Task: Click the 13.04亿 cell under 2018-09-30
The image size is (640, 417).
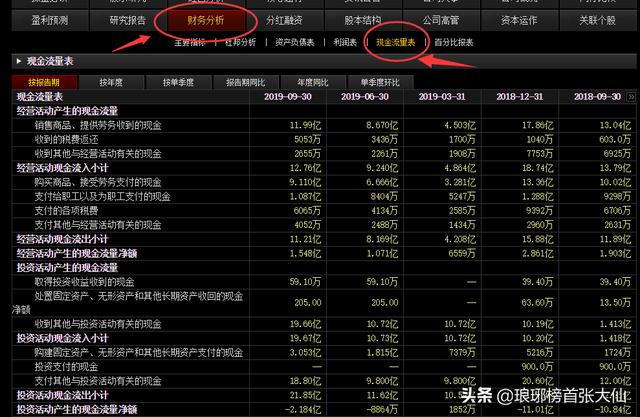Action: pyautogui.click(x=616, y=125)
